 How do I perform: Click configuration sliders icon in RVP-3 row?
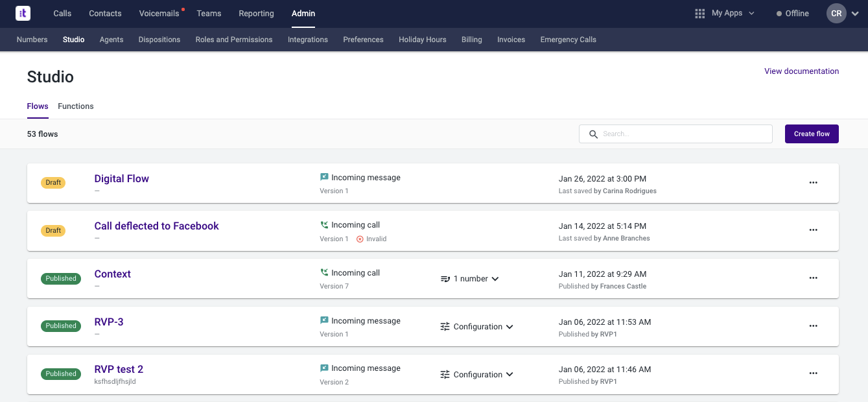[445, 327]
